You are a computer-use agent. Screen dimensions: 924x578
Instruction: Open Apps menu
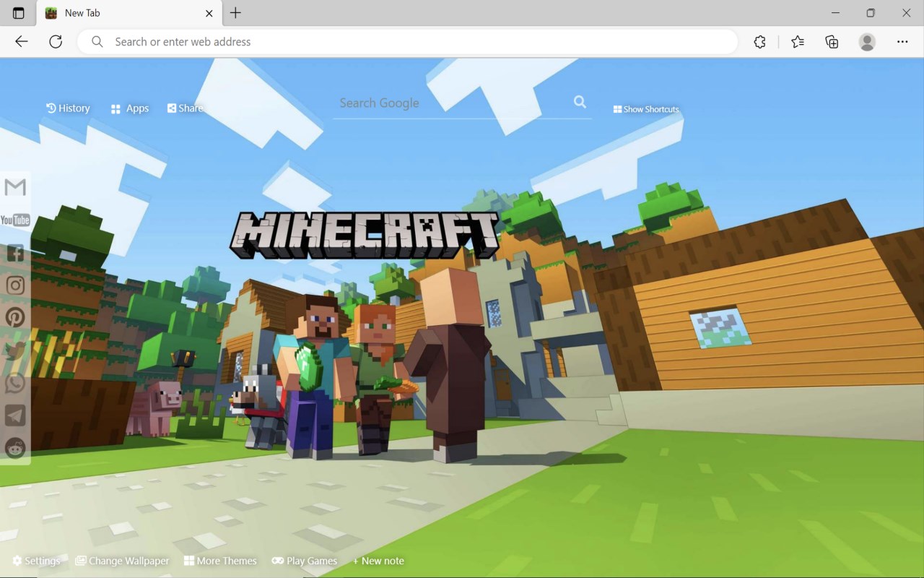(130, 108)
